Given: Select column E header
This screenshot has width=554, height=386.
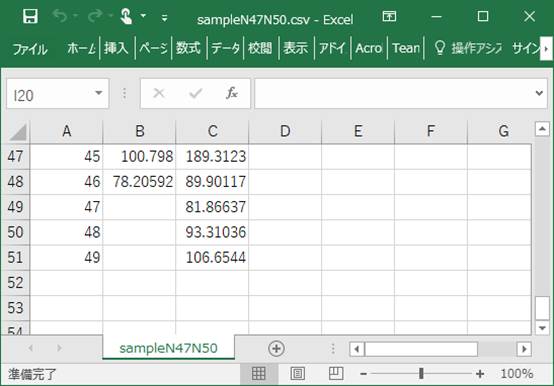Looking at the screenshot, I should pos(358,131).
